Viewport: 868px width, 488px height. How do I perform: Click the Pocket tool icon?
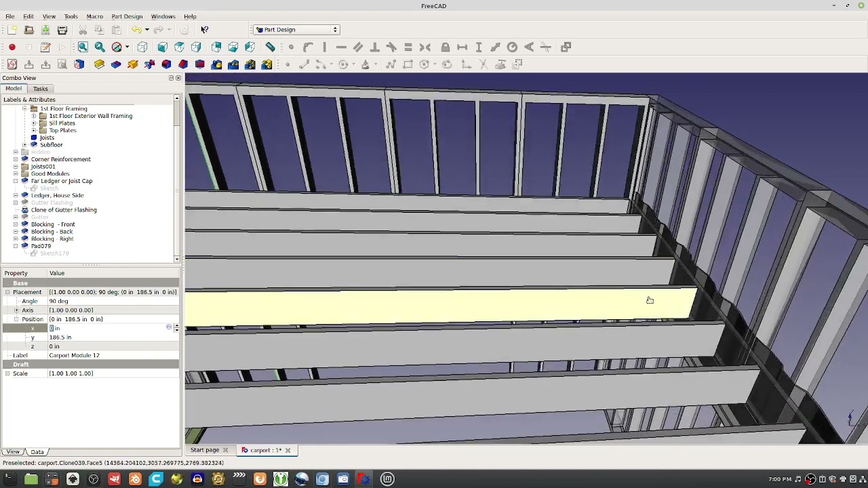116,64
